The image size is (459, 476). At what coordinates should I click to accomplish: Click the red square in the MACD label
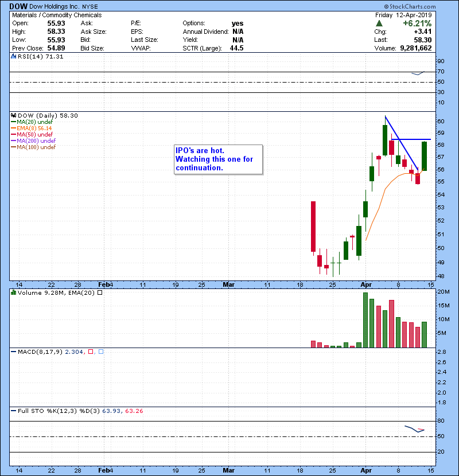(91, 352)
